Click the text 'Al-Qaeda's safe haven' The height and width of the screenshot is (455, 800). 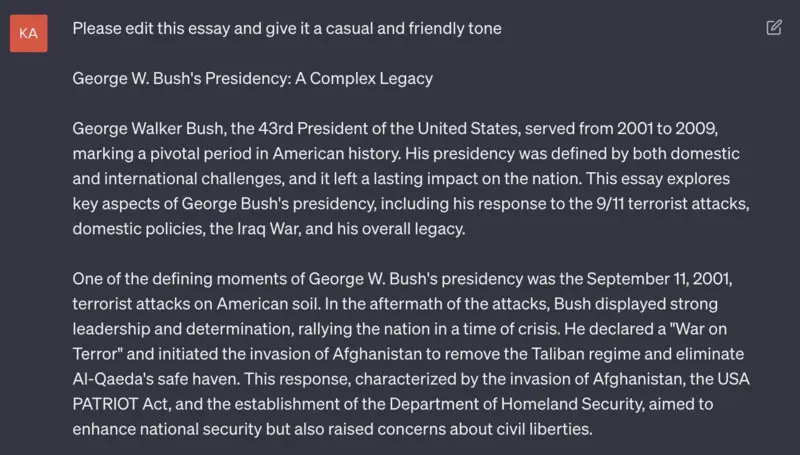tap(155, 378)
